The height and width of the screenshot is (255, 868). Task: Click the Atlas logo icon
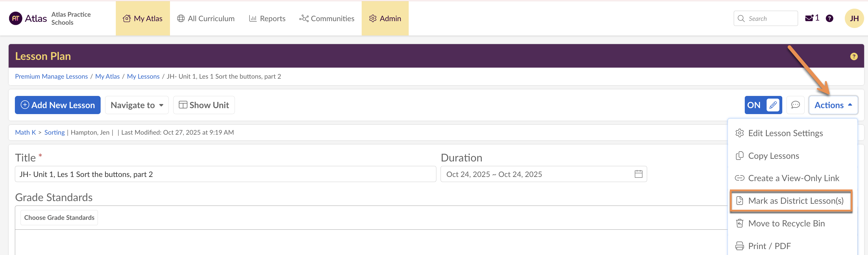pos(15,18)
